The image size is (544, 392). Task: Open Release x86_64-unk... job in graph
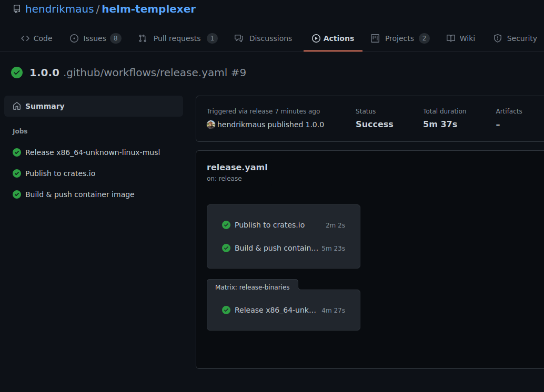(284, 310)
